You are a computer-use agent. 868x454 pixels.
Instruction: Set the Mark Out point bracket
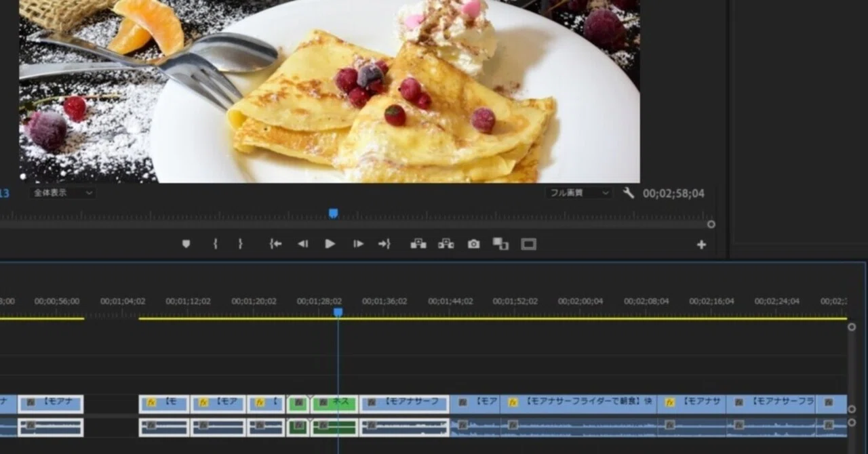[x=240, y=244]
